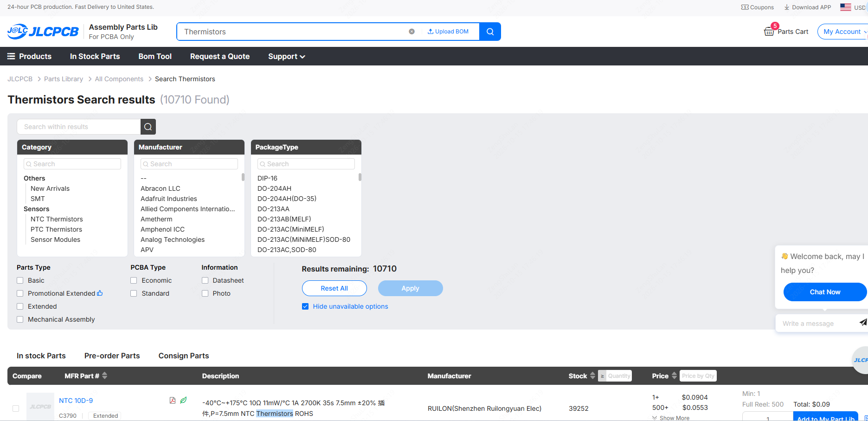Click the search within results magnifier
Image resolution: width=868 pixels, height=421 pixels.
point(148,127)
